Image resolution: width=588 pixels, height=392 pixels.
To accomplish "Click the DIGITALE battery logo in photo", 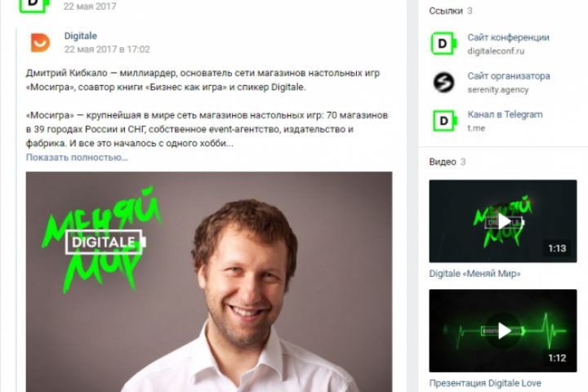I will tap(105, 242).
